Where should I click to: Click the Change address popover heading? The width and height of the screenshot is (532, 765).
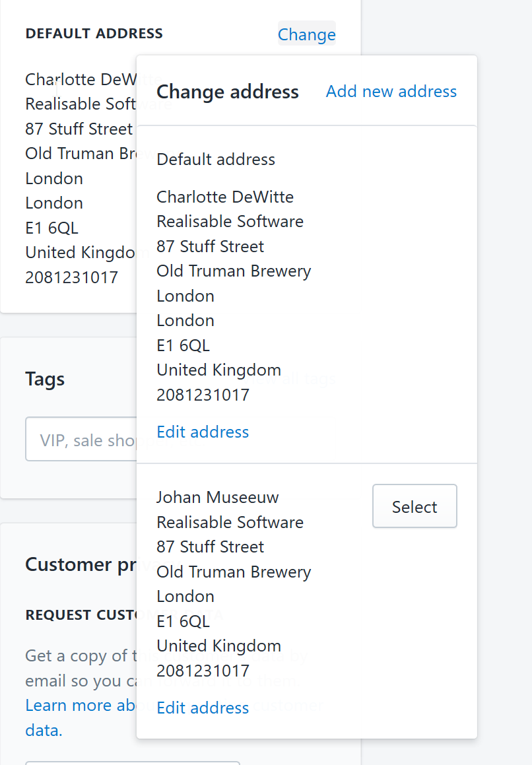[x=227, y=92]
